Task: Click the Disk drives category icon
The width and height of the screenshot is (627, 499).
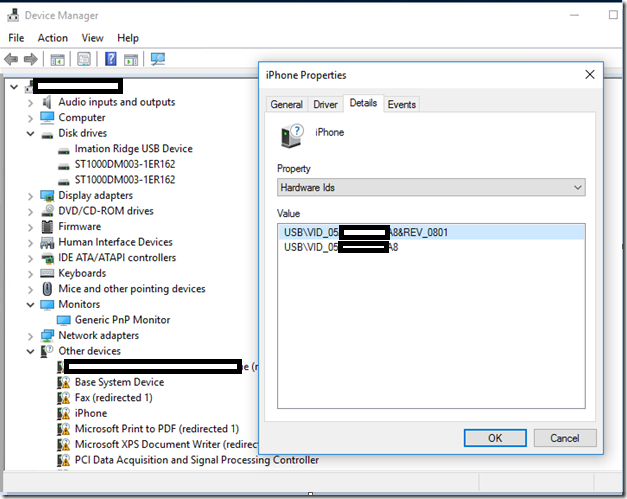Action: coord(47,135)
